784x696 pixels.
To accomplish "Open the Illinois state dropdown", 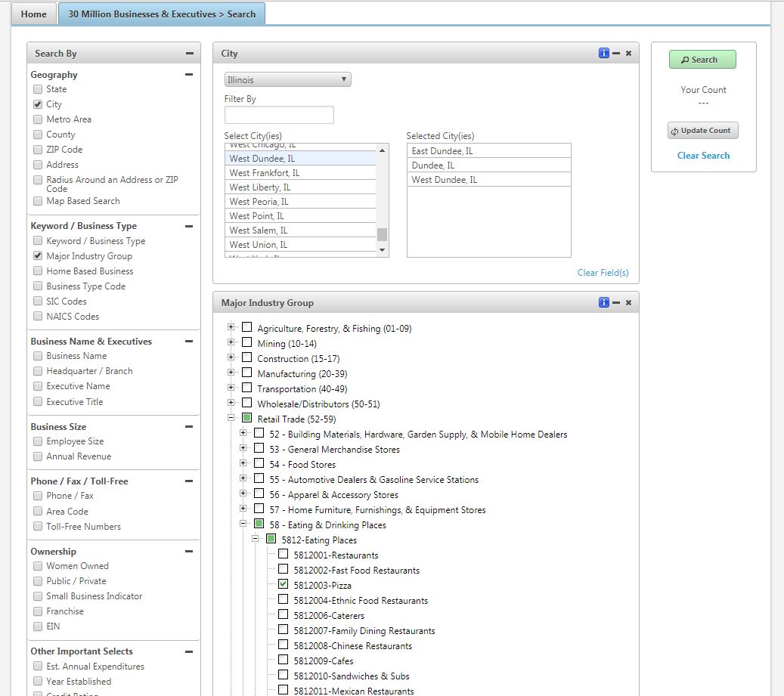I will tap(287, 79).
